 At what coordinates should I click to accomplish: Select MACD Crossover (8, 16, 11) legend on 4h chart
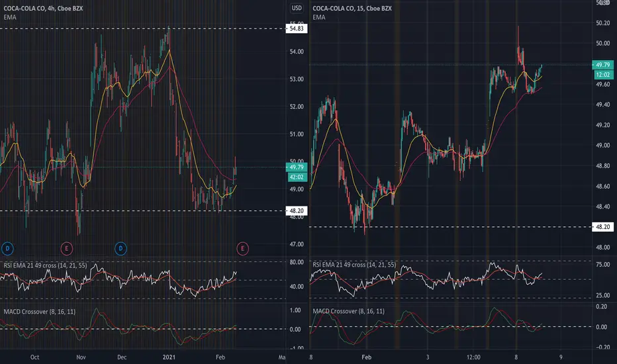39,312
